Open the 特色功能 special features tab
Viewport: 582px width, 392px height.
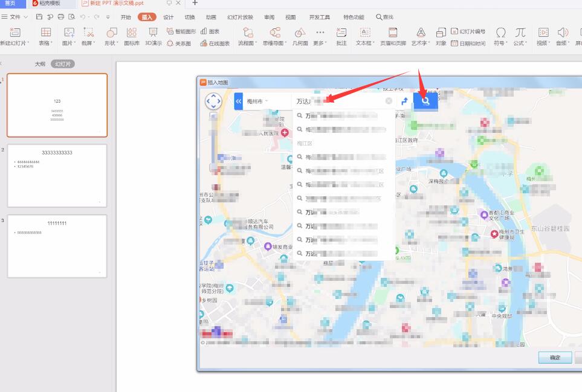tap(354, 17)
